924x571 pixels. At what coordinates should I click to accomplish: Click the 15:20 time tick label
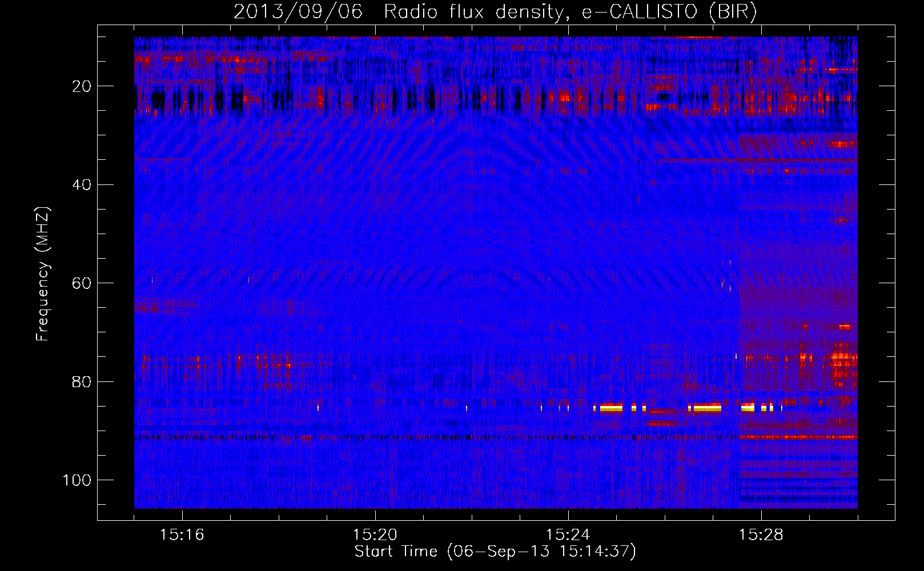point(375,535)
